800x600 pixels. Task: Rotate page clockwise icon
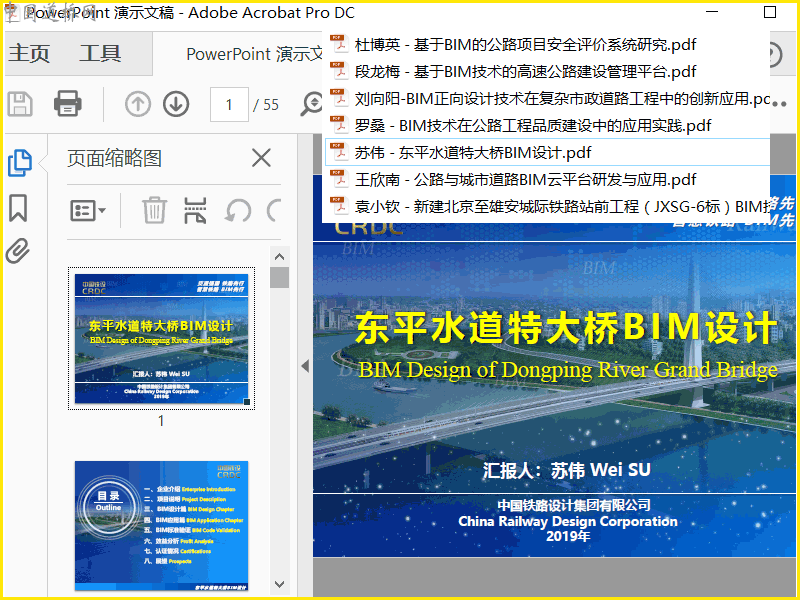point(274,210)
